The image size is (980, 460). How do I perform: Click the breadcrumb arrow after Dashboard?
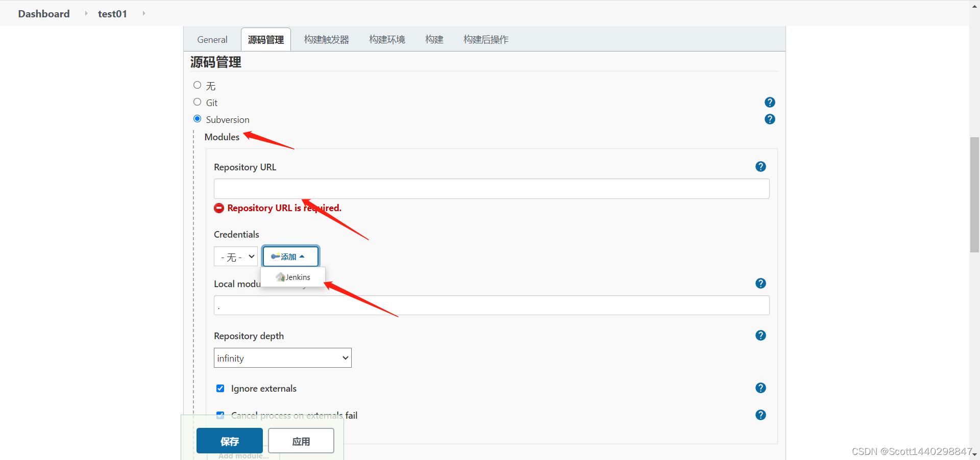tap(86, 13)
